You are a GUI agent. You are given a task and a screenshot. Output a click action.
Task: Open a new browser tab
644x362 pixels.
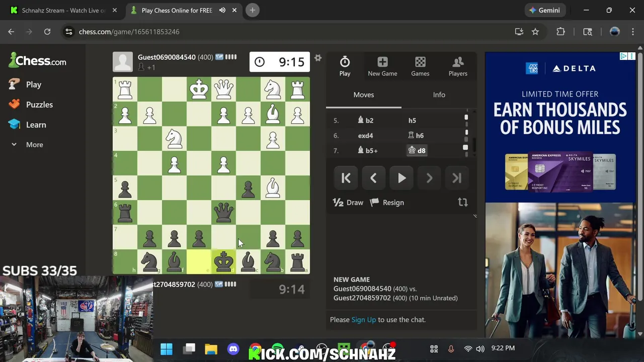pyautogui.click(x=253, y=10)
